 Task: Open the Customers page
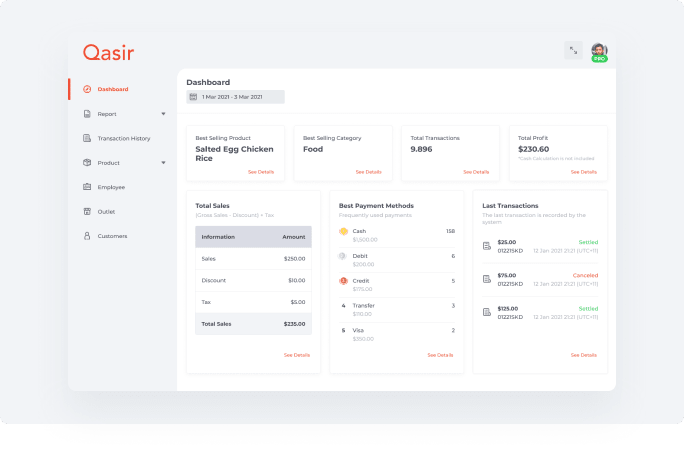113,236
